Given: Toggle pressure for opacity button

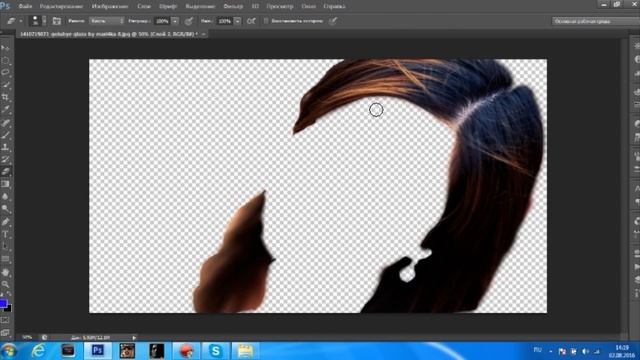Looking at the screenshot, I should point(189,21).
